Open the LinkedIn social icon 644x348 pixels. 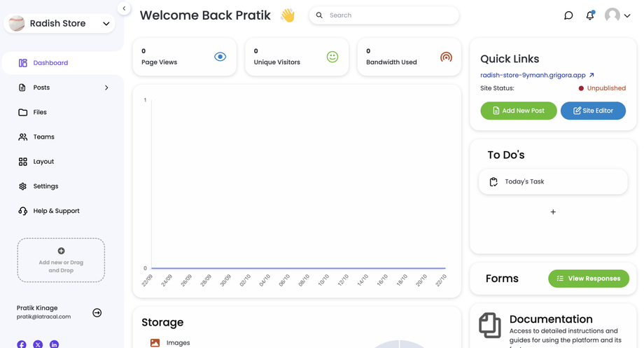[x=54, y=344]
